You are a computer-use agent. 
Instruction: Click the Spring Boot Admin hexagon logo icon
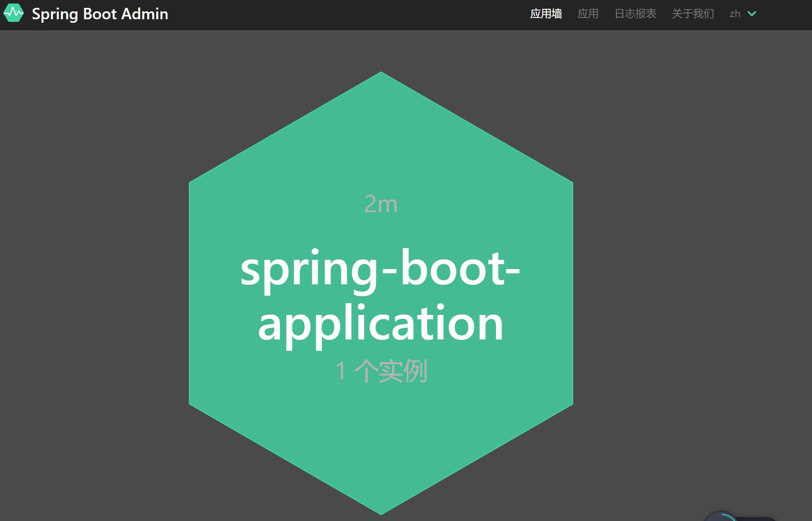(x=14, y=14)
